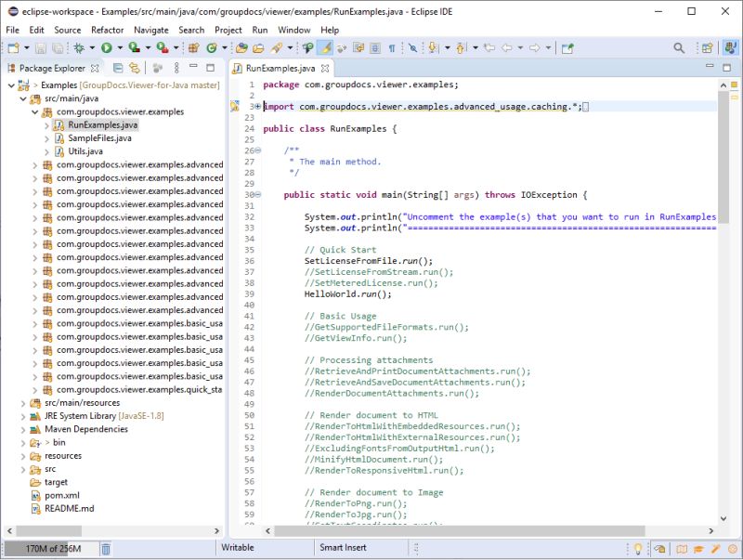
Task: Toggle Show Whitespace Characters pilcrow
Action: pyautogui.click(x=392, y=48)
